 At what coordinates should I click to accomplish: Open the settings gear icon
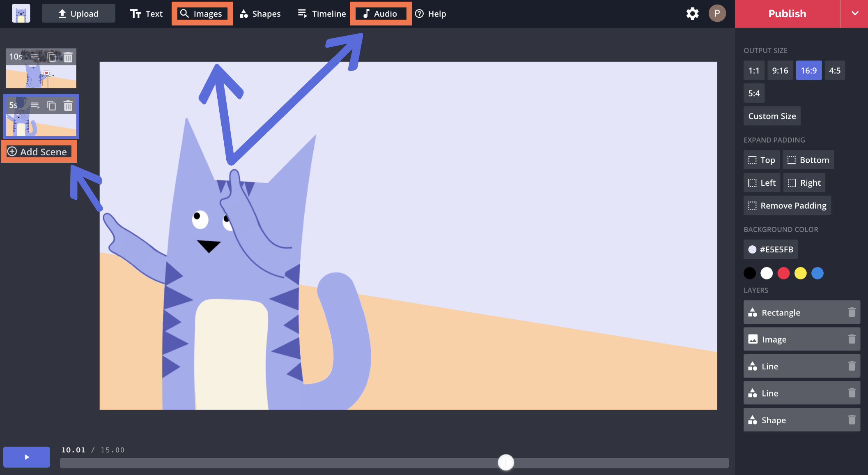click(x=692, y=14)
